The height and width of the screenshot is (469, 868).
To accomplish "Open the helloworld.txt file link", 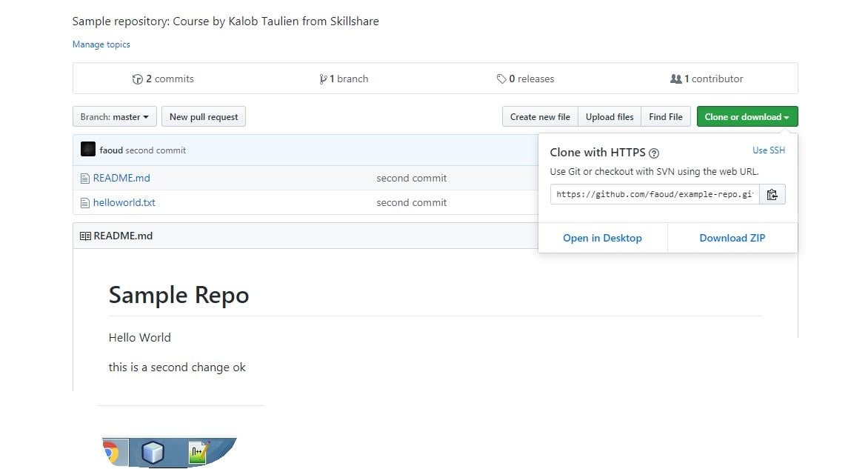I will tap(124, 203).
